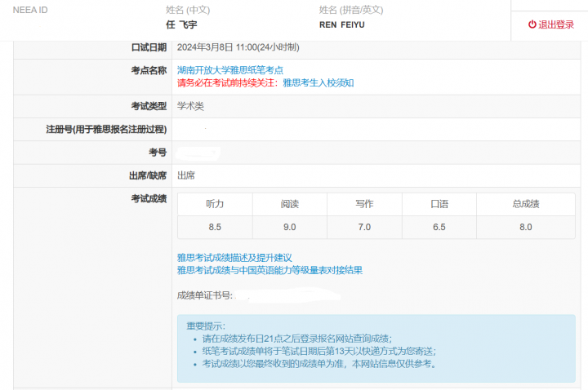The width and height of the screenshot is (588, 390).
Task: Click the 出席 attendance status value
Action: 186,175
